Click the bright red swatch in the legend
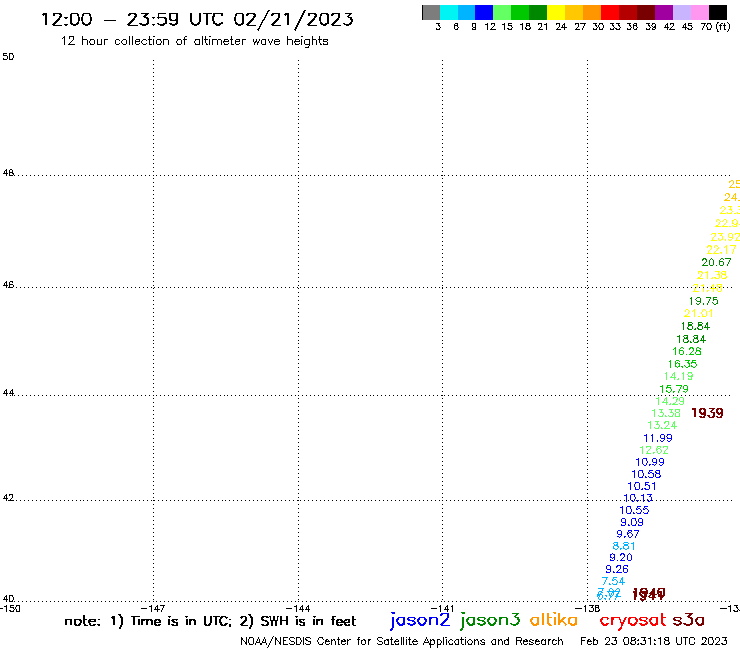 coord(610,12)
